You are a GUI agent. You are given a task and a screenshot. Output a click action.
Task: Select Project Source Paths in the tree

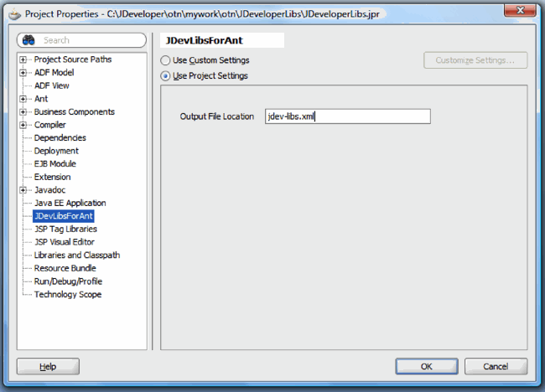[x=73, y=59]
